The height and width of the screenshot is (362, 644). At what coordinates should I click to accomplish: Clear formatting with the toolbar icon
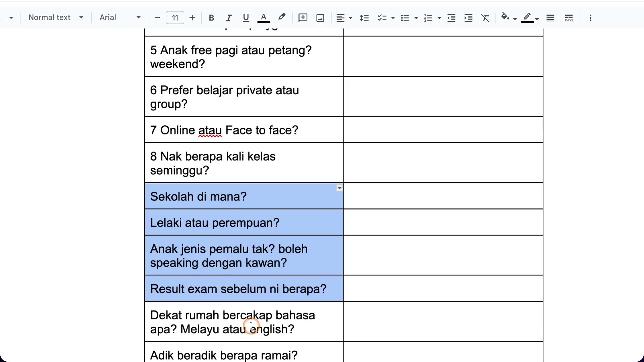pyautogui.click(x=485, y=18)
